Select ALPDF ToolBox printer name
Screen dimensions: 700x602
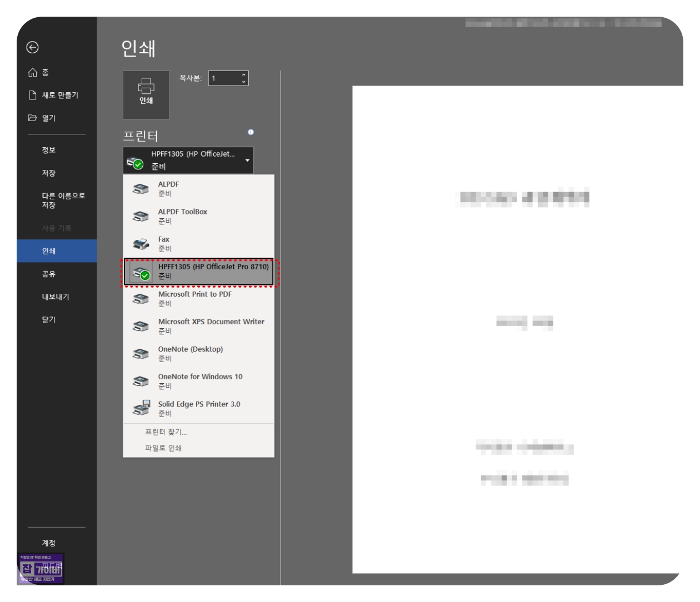183,212
